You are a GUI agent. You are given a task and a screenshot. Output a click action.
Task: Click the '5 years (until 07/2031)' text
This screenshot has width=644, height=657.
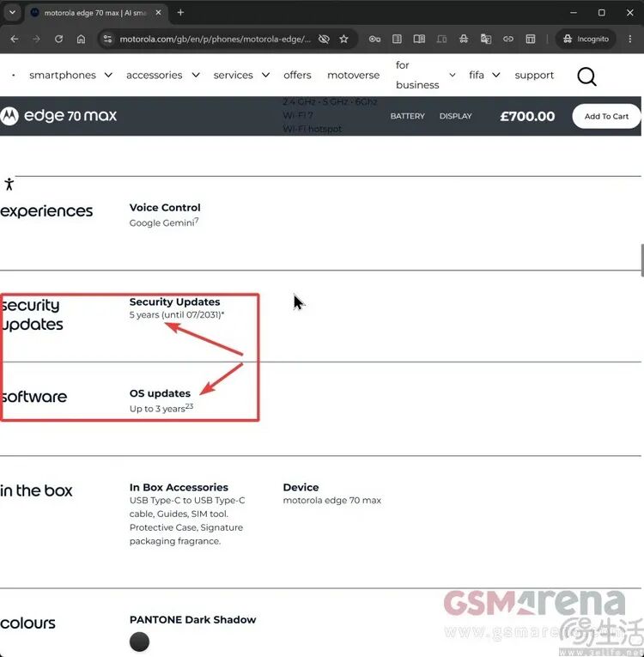[x=176, y=314]
